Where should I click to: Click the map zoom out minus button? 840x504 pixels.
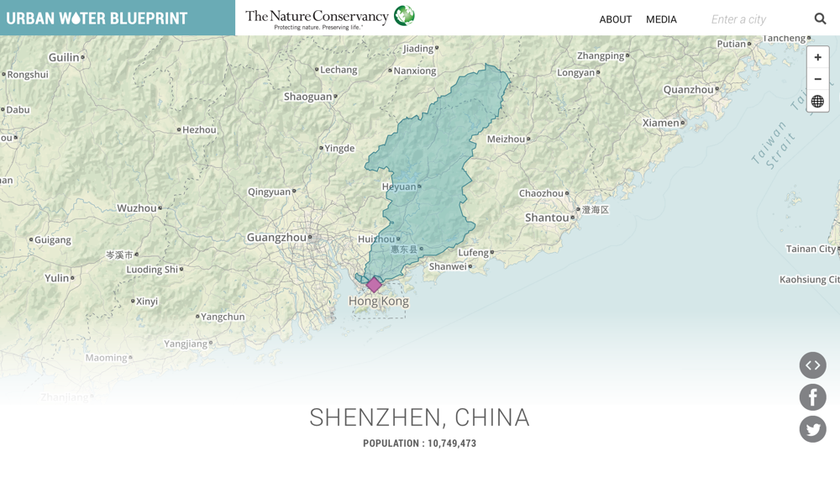pos(817,79)
